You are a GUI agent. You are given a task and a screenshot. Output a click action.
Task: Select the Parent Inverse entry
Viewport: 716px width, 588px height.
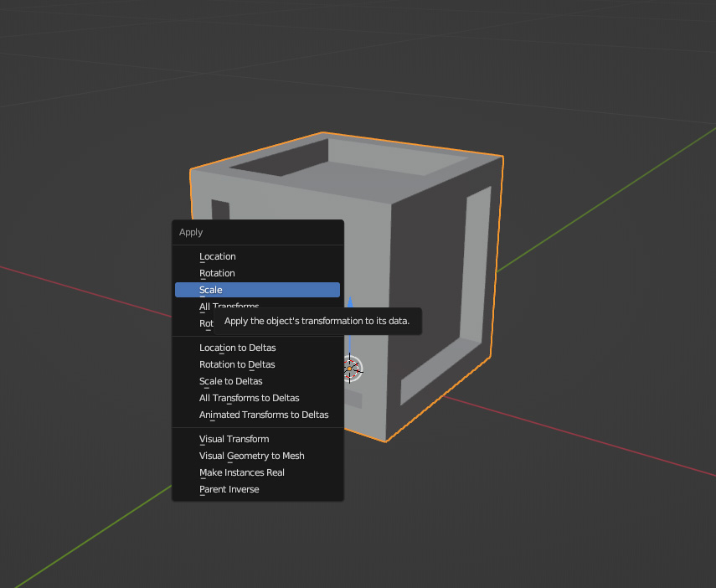(257, 489)
